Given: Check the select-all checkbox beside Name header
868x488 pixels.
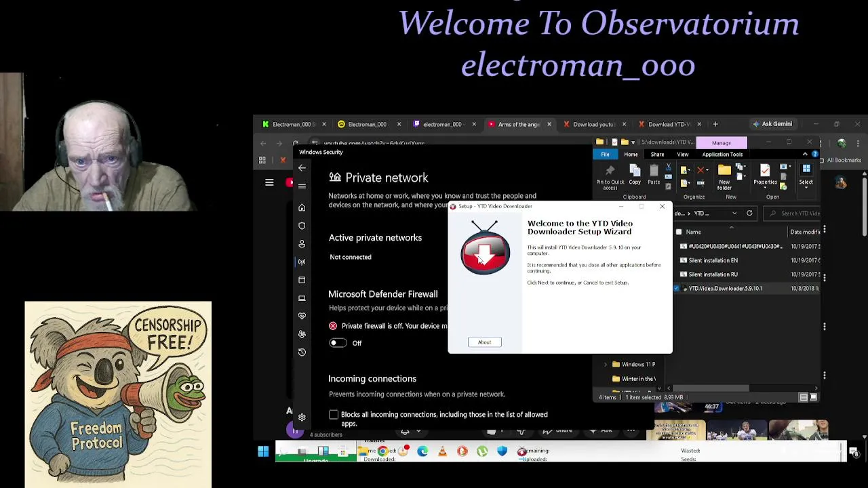Looking at the screenshot, I should (679, 232).
